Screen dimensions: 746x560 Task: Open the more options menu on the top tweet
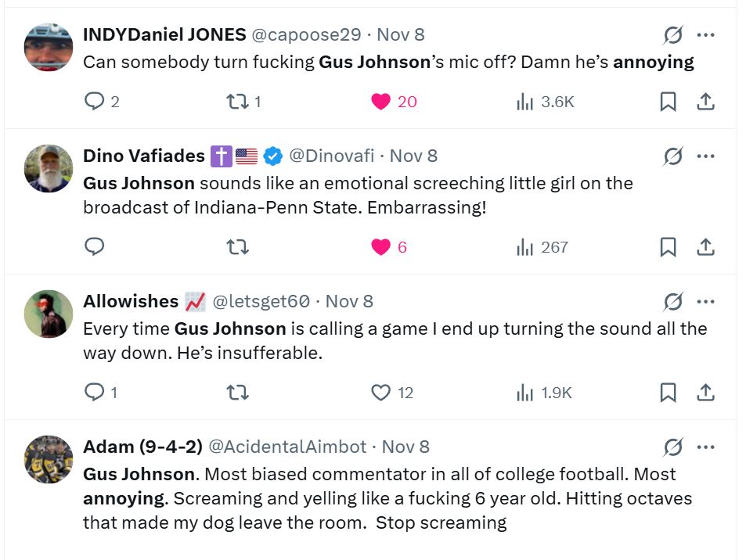point(706,34)
